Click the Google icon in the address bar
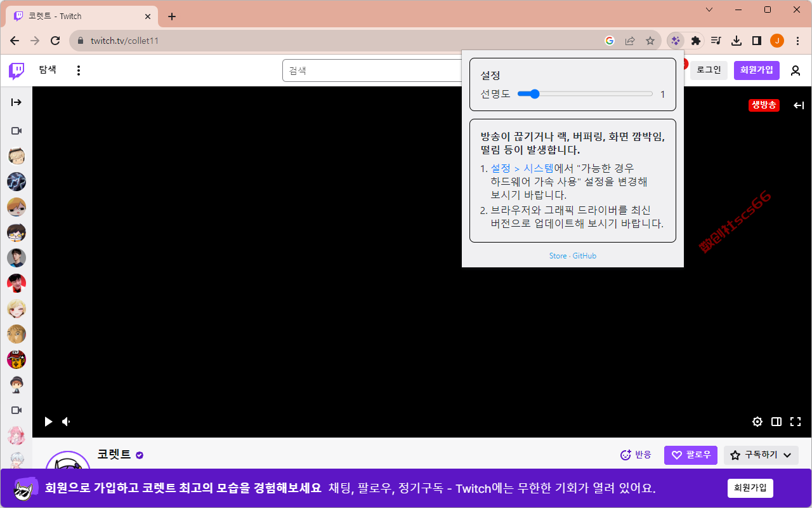The image size is (812, 508). coord(610,41)
